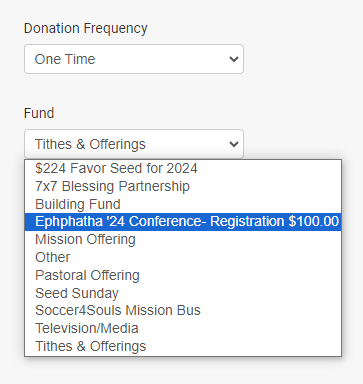Choose the Seed Sunday option

pos(183,293)
